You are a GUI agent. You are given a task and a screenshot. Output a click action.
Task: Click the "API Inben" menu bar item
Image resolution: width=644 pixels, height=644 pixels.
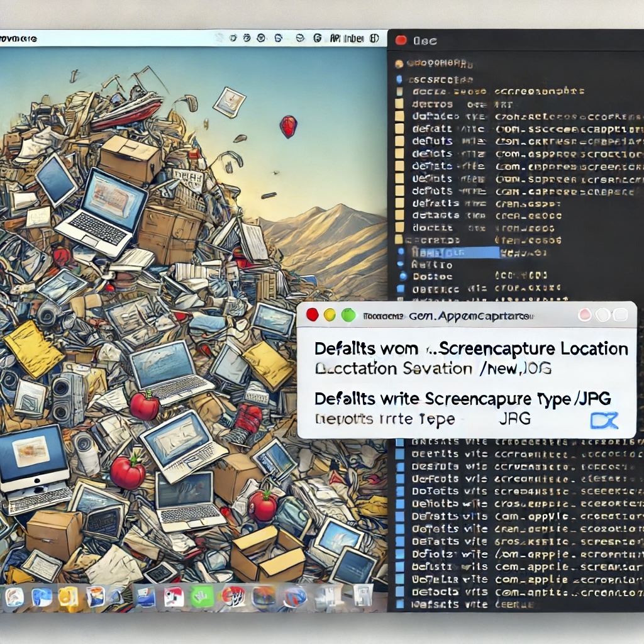(346, 38)
